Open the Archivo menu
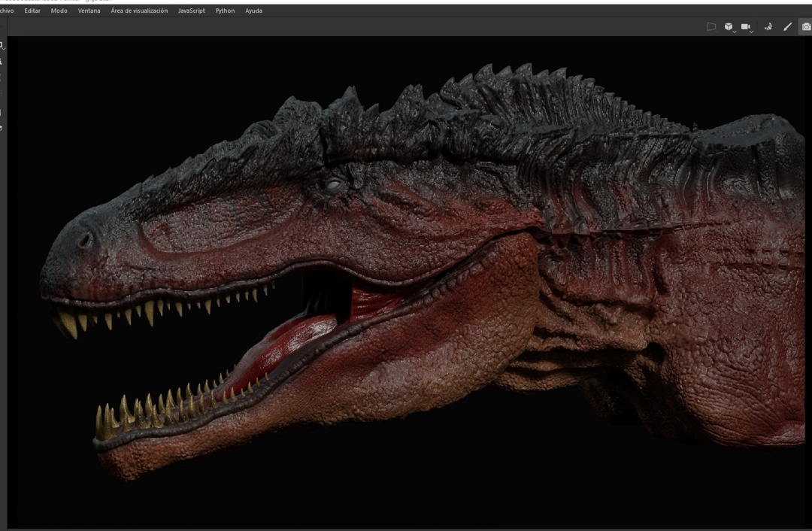This screenshot has height=531, width=812. pos(6,11)
